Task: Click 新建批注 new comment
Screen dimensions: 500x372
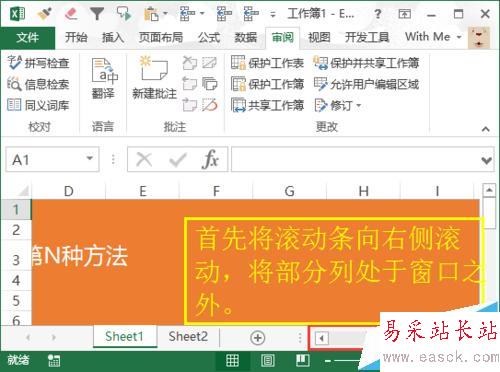Action: (154, 79)
